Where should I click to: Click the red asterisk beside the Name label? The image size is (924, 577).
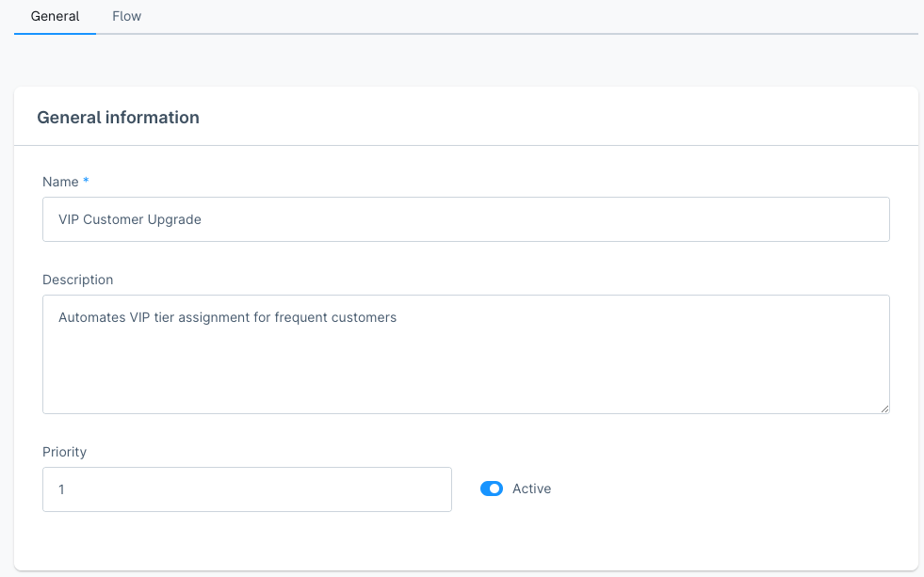(x=84, y=181)
